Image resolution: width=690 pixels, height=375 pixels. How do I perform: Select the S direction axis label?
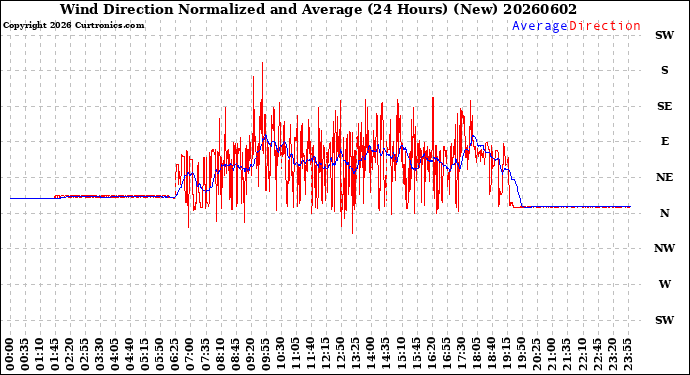[664, 70]
